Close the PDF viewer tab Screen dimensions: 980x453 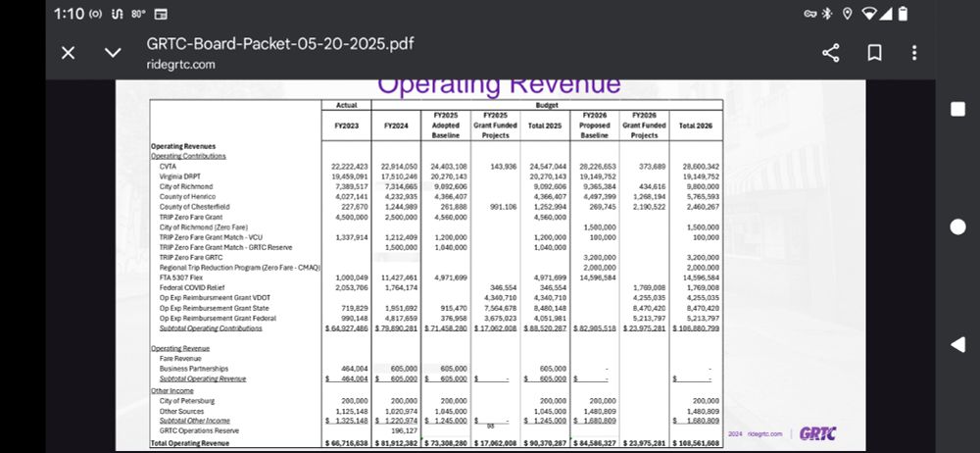coord(69,53)
